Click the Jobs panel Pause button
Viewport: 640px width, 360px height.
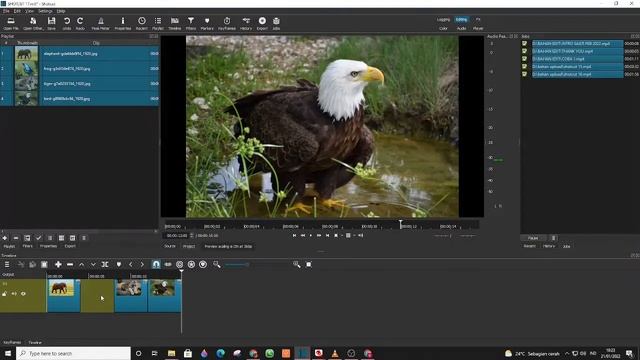pos(533,238)
